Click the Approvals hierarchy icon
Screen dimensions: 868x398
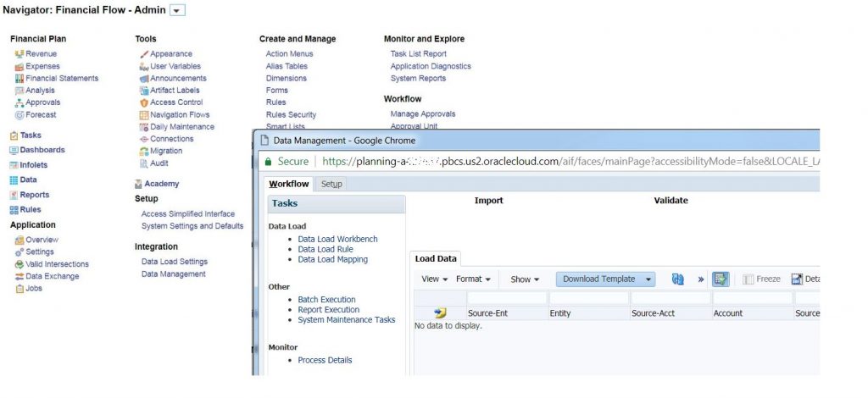pyautogui.click(x=19, y=102)
